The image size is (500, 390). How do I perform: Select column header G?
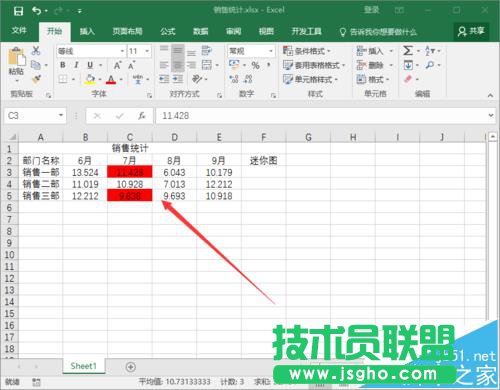pos(308,137)
